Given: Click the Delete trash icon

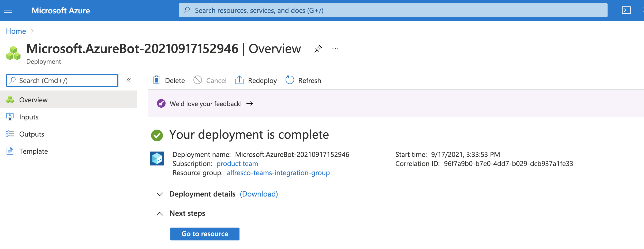Looking at the screenshot, I should (156, 80).
